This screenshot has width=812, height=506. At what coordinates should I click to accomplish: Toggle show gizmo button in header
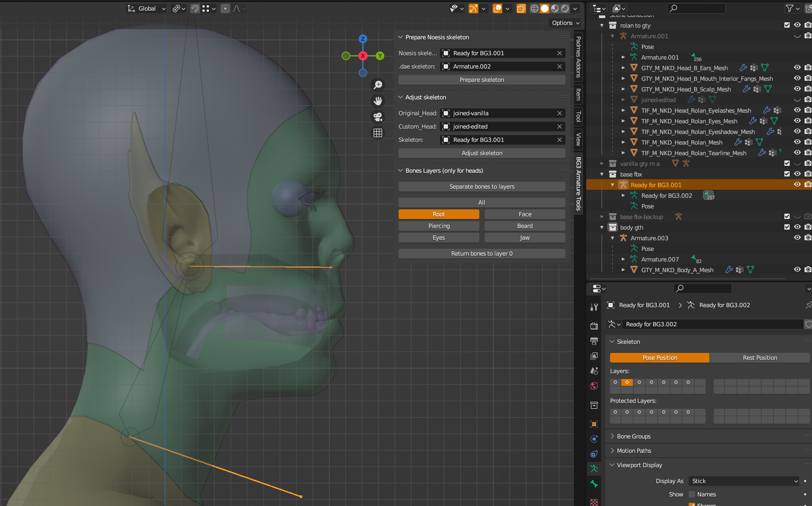tap(473, 9)
